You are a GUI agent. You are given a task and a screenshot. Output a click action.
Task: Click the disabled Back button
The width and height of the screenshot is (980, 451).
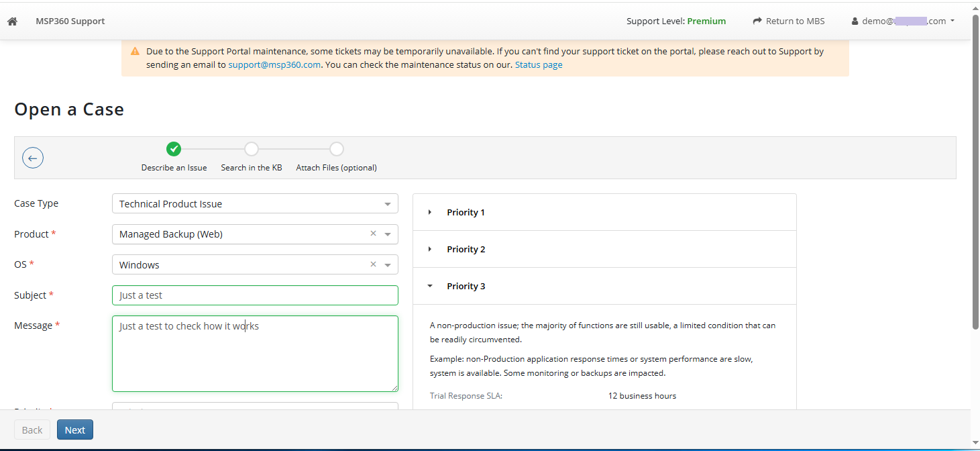tap(32, 430)
